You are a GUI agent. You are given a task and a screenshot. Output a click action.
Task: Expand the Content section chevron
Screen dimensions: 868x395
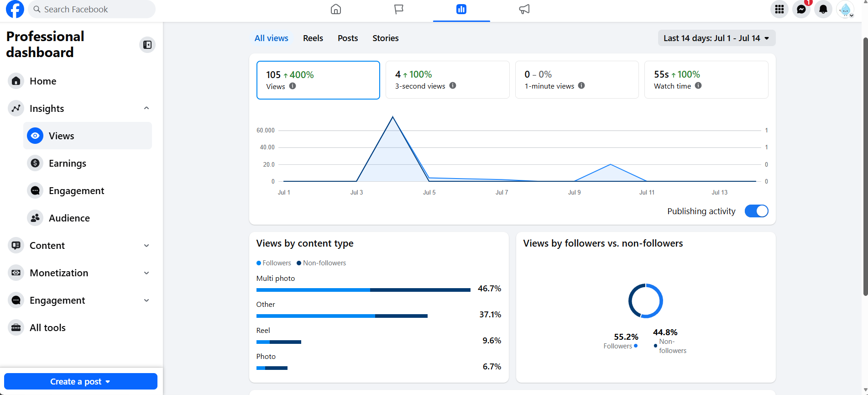coord(146,245)
